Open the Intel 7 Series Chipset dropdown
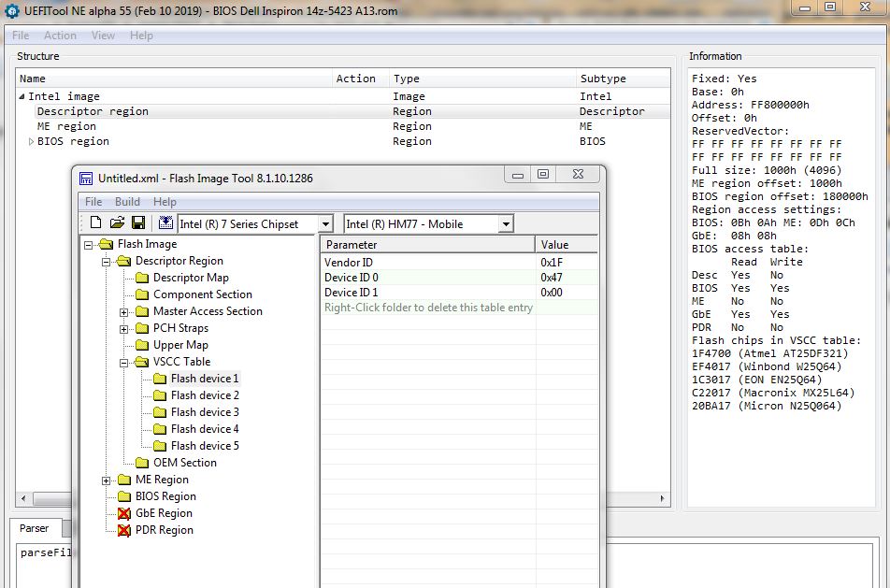The width and height of the screenshot is (890, 588). pos(325,224)
